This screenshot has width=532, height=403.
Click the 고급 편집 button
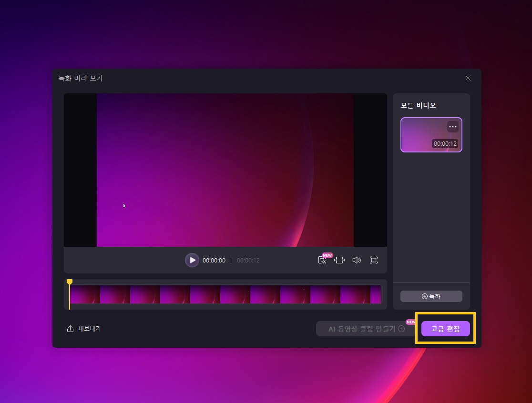pyautogui.click(x=446, y=329)
